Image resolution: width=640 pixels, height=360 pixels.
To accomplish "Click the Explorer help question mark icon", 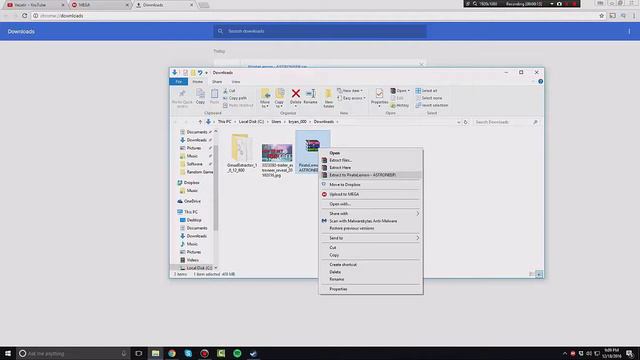I will tap(540, 82).
